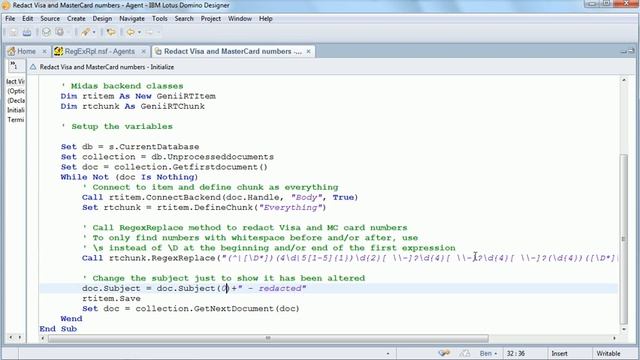Open the Search menu
Screen dimensions: 640x360
click(184, 19)
